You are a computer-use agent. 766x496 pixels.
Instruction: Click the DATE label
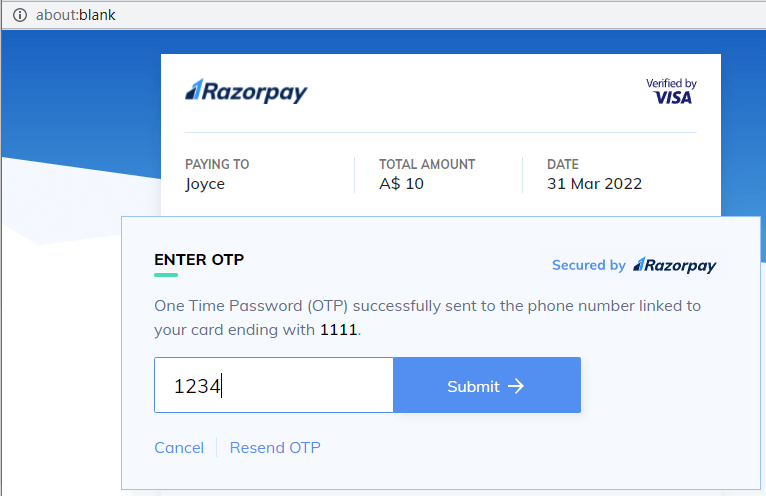click(563, 164)
